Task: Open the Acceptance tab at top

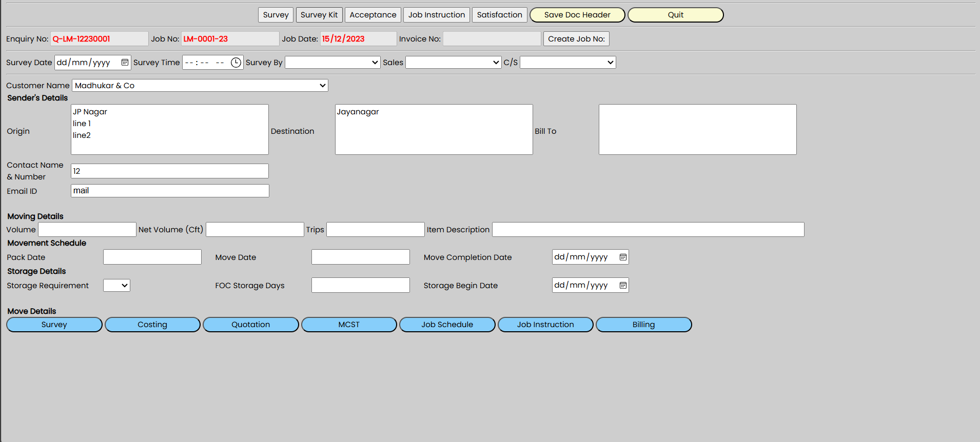Action: click(x=373, y=15)
